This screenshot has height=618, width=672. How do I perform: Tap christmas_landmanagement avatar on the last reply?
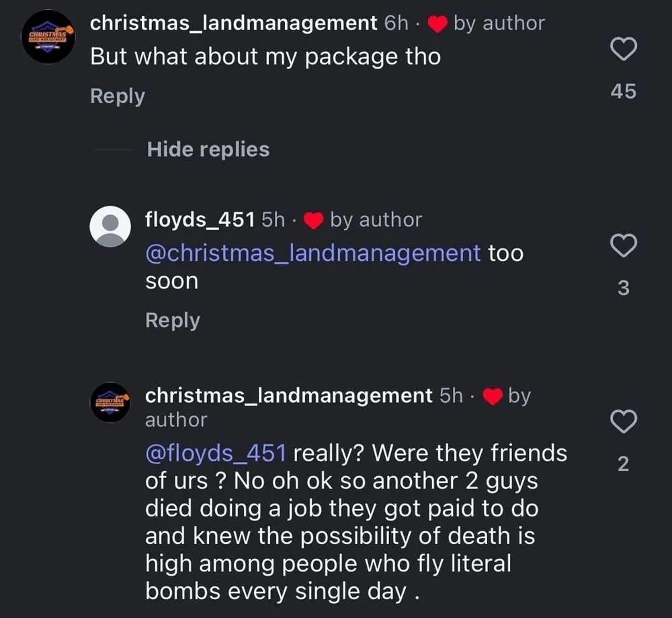pyautogui.click(x=111, y=402)
